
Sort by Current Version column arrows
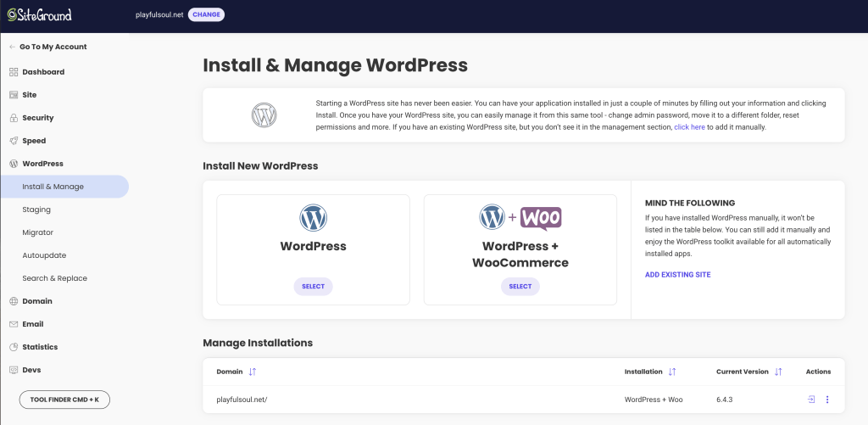coord(778,372)
